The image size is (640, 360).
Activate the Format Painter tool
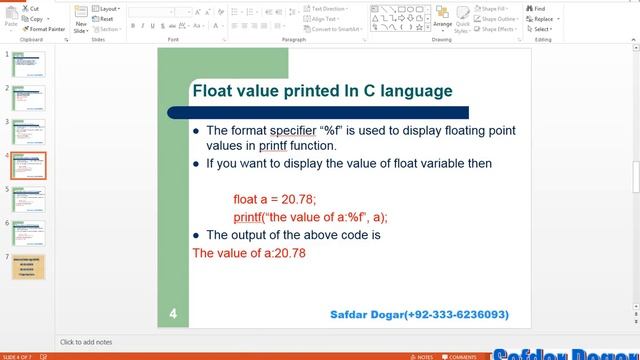pyautogui.click(x=44, y=29)
